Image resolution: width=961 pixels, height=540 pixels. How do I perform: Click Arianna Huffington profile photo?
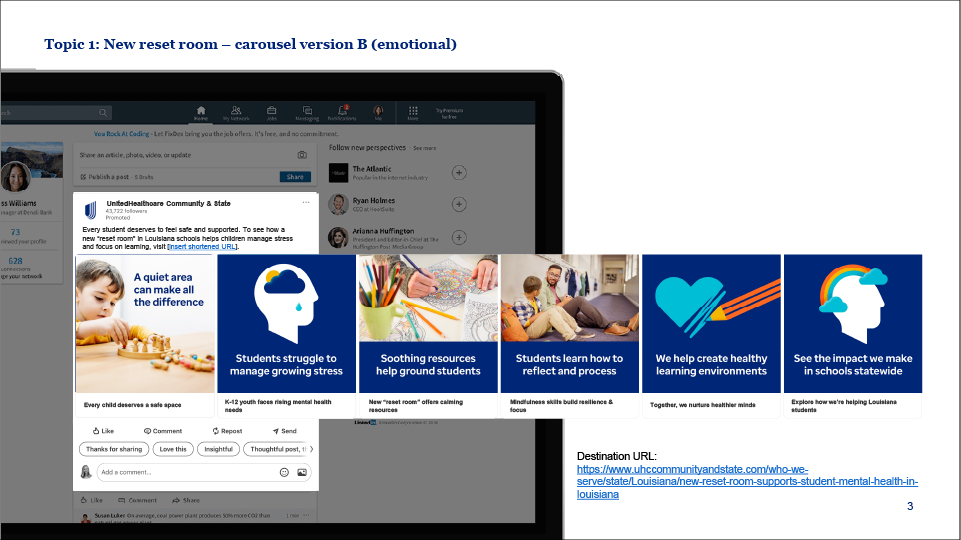click(338, 237)
